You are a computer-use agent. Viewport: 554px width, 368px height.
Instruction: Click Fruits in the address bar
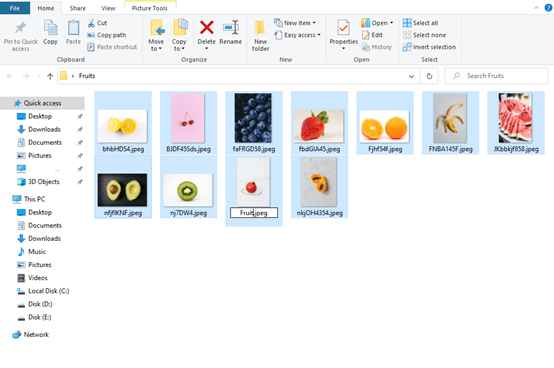click(87, 76)
